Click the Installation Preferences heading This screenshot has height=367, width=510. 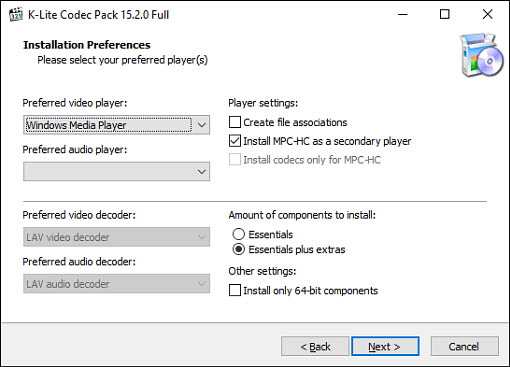87,45
